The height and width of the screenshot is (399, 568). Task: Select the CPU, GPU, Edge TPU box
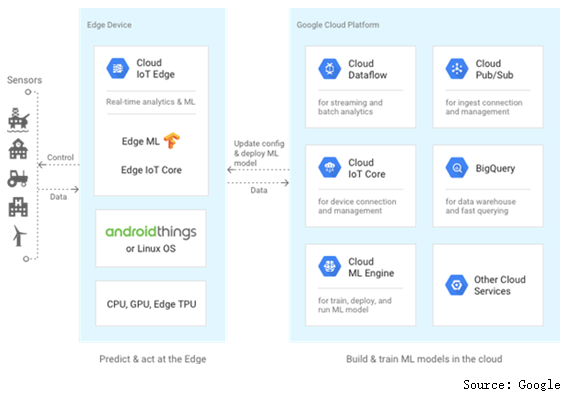151,303
